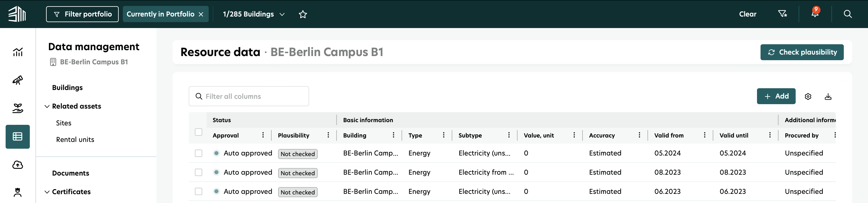Click the saved filter funnel-star icon
The width and height of the screenshot is (868, 203).
[782, 14]
